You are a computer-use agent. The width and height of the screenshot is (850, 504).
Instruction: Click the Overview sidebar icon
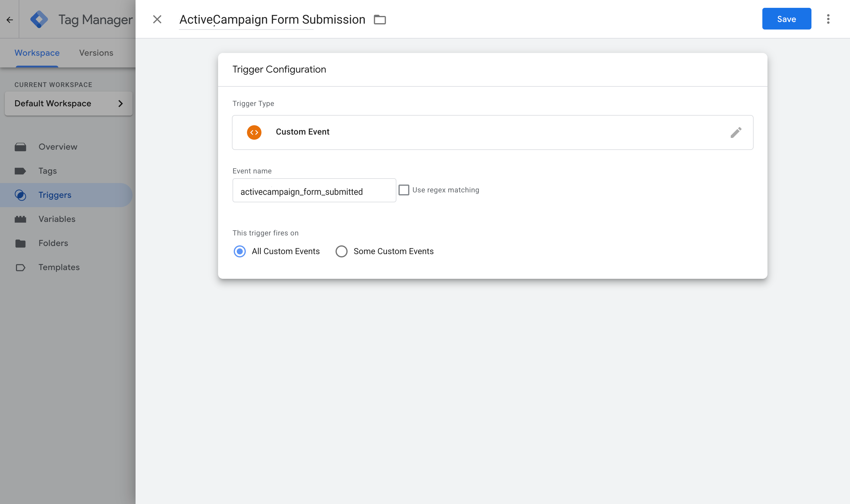pyautogui.click(x=20, y=147)
